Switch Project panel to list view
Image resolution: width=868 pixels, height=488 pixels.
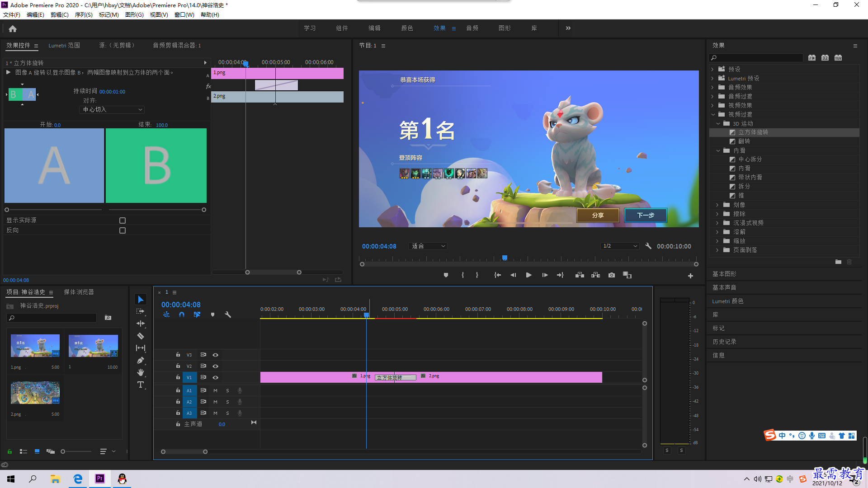(x=24, y=451)
